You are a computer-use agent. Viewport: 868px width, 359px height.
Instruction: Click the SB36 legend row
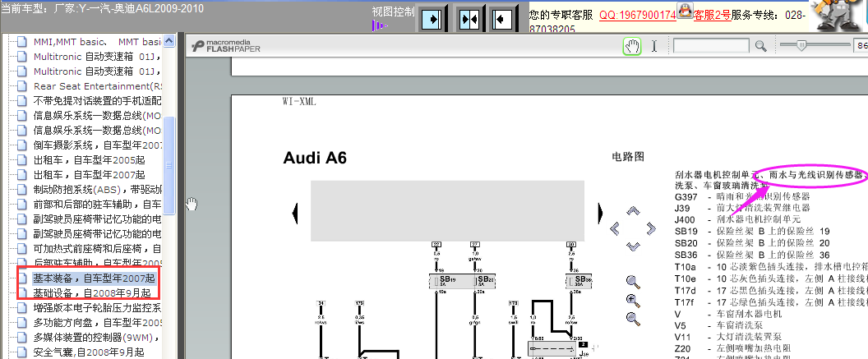click(x=752, y=255)
